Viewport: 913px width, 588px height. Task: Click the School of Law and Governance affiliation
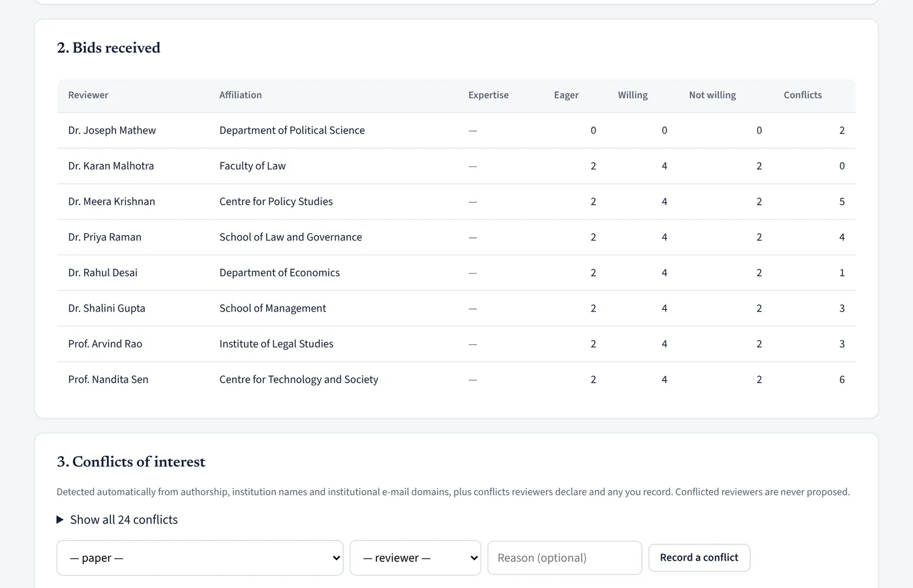point(291,237)
